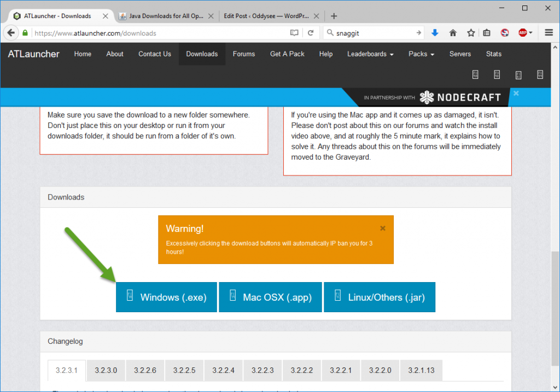The image size is (560, 392).
Task: Show bookmarks list icon
Action: tap(487, 33)
